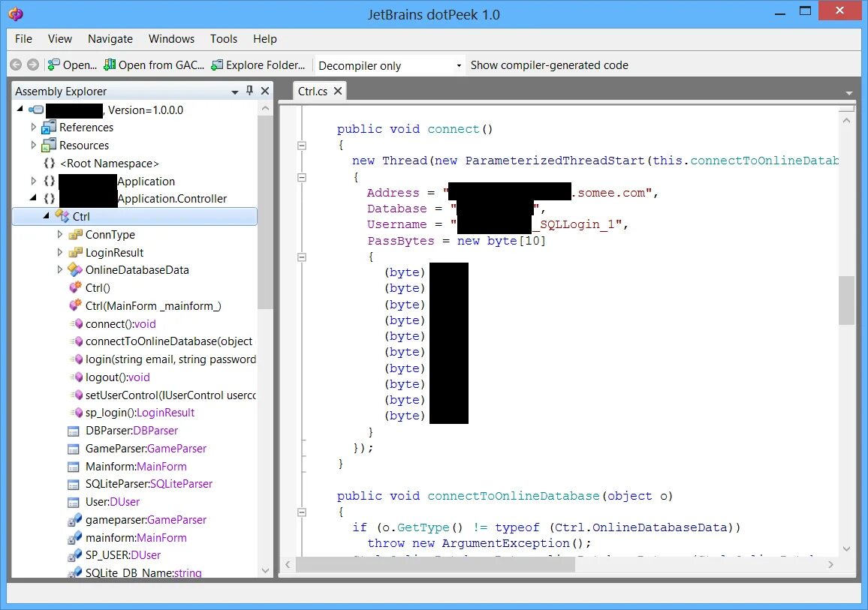Close the Ctrl.cs tab

click(338, 91)
